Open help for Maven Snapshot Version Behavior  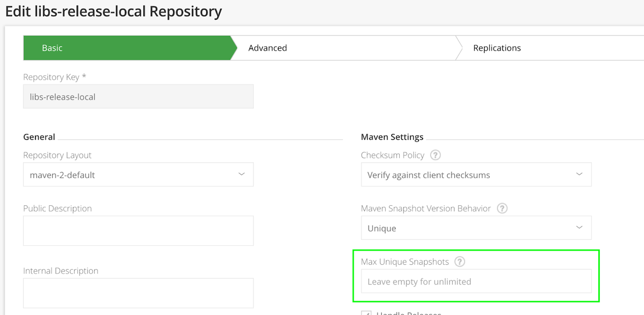[502, 208]
